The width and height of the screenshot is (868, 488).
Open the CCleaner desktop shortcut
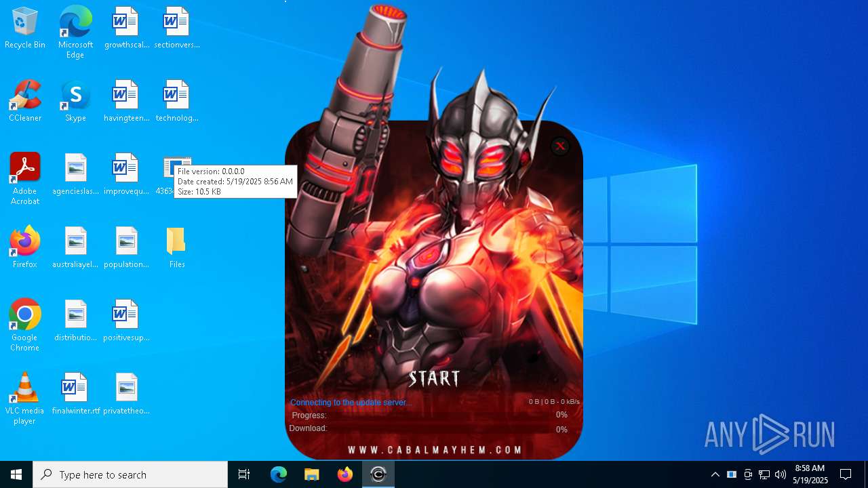click(x=25, y=101)
